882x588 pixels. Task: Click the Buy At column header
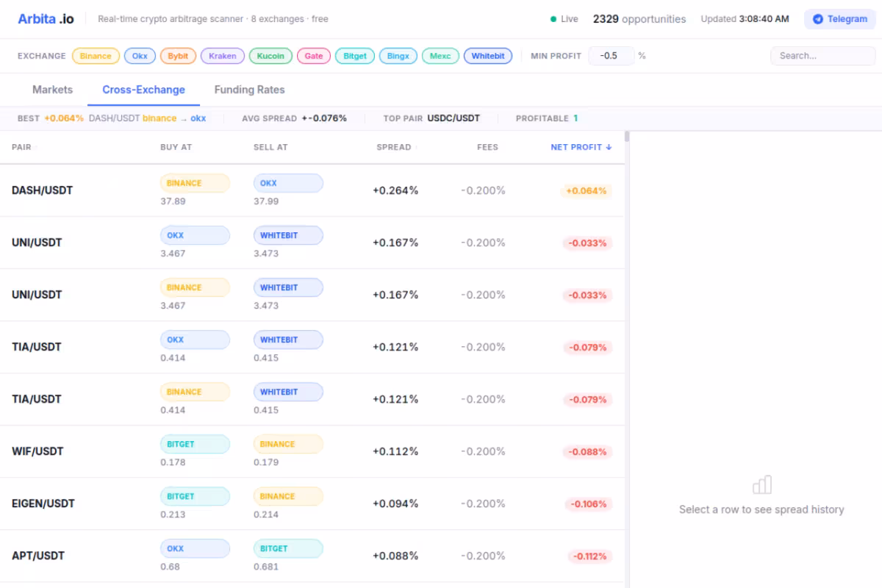(176, 147)
